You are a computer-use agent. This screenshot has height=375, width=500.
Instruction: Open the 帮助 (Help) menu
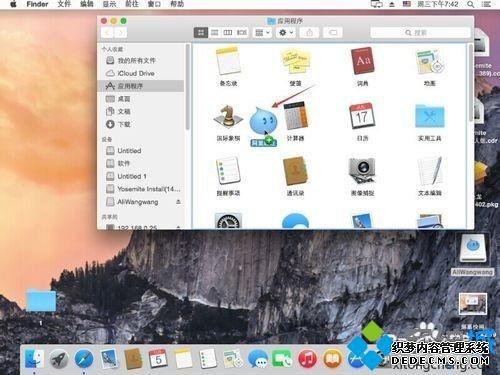click(x=177, y=4)
